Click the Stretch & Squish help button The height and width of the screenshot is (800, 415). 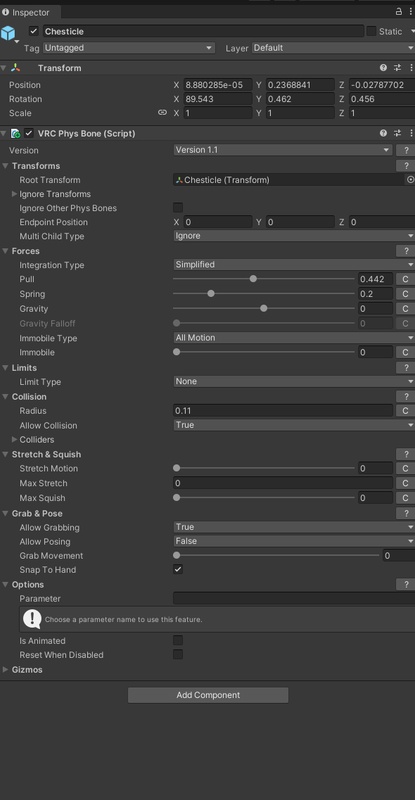tap(405, 455)
